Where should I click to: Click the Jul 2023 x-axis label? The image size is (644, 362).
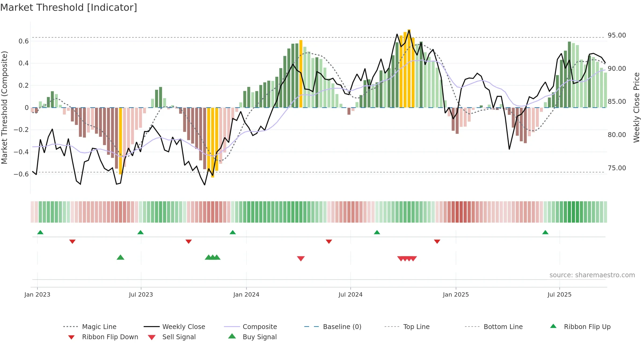(x=141, y=295)
